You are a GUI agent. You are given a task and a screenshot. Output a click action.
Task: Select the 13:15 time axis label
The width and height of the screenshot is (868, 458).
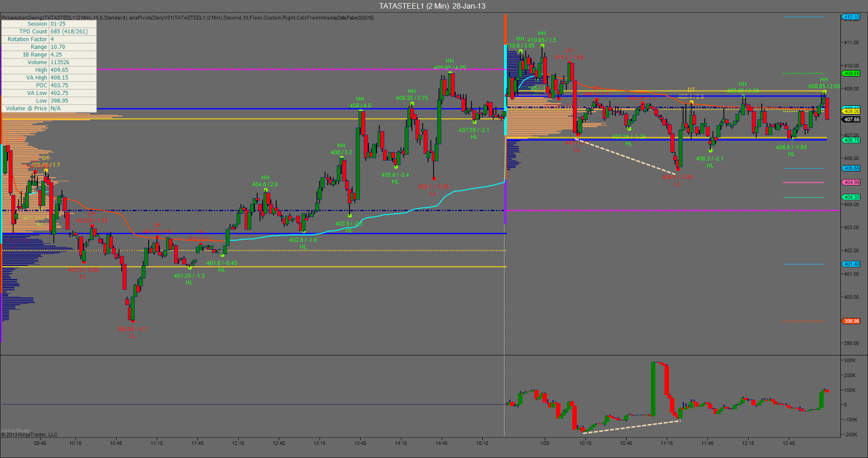320,443
